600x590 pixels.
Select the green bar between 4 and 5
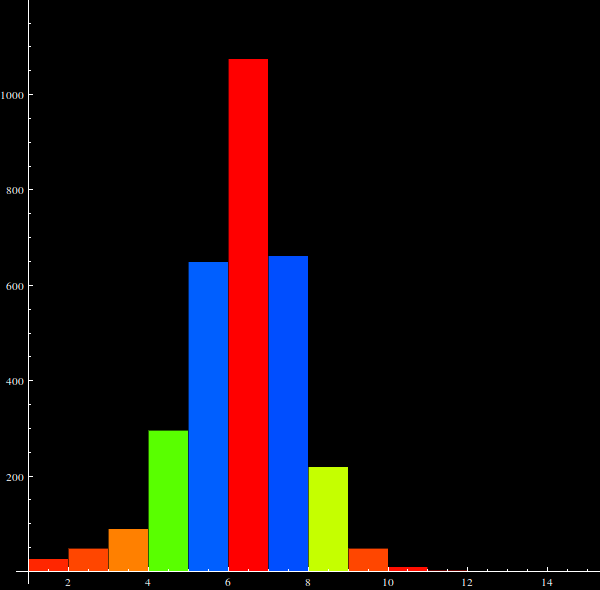tap(168, 500)
